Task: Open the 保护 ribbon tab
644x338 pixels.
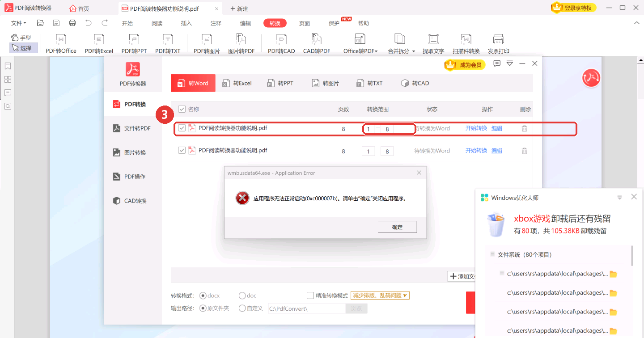Action: [334, 23]
